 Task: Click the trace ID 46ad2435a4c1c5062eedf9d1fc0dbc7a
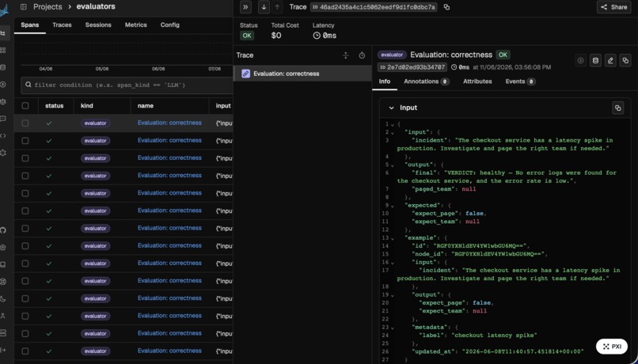(374, 7)
